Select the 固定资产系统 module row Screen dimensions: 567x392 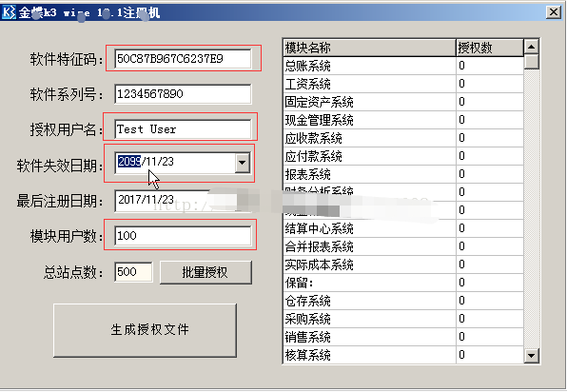[x=403, y=102]
